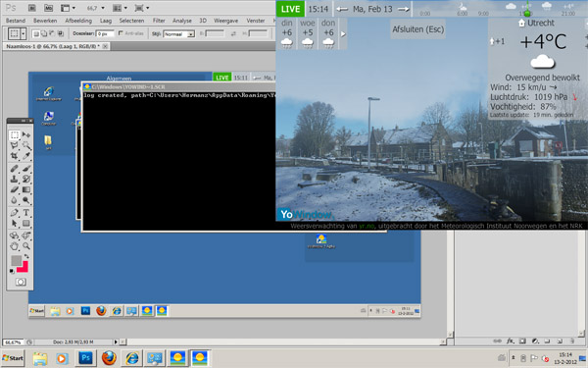Select the History Brush tool
588x368 pixels.
26,179
